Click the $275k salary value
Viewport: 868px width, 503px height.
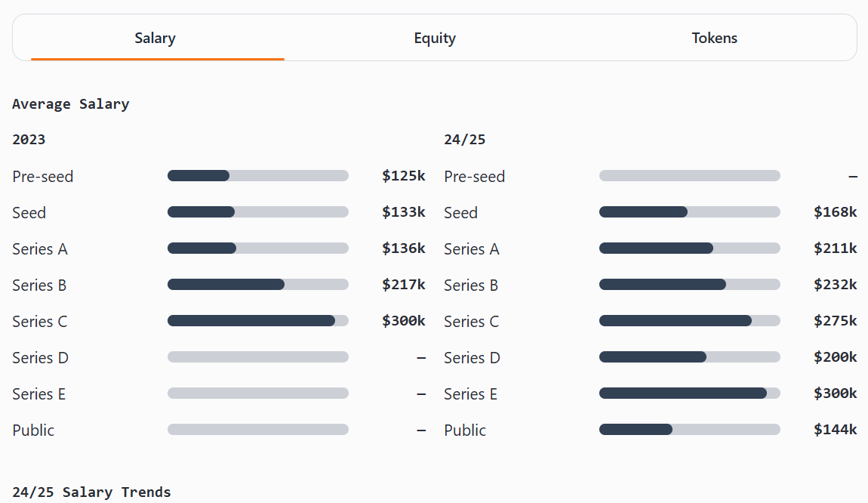(835, 321)
